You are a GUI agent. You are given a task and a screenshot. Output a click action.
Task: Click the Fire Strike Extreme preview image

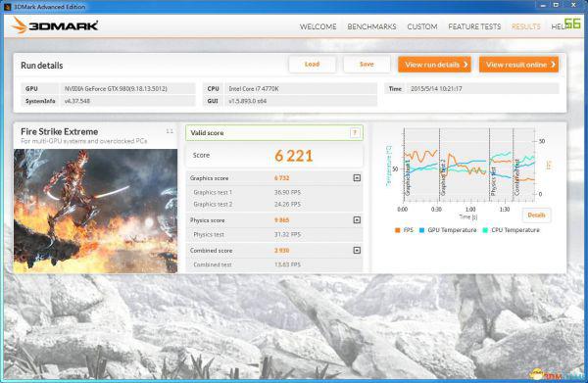point(96,211)
